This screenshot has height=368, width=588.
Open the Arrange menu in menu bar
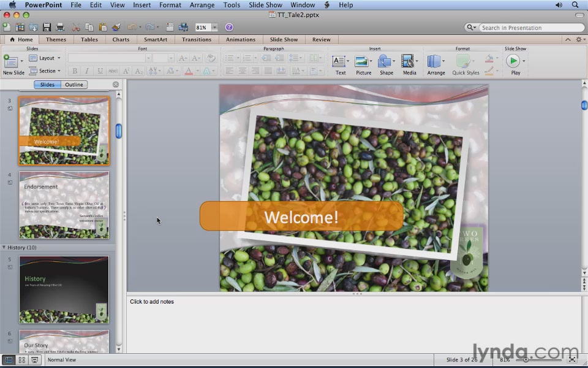click(x=202, y=5)
